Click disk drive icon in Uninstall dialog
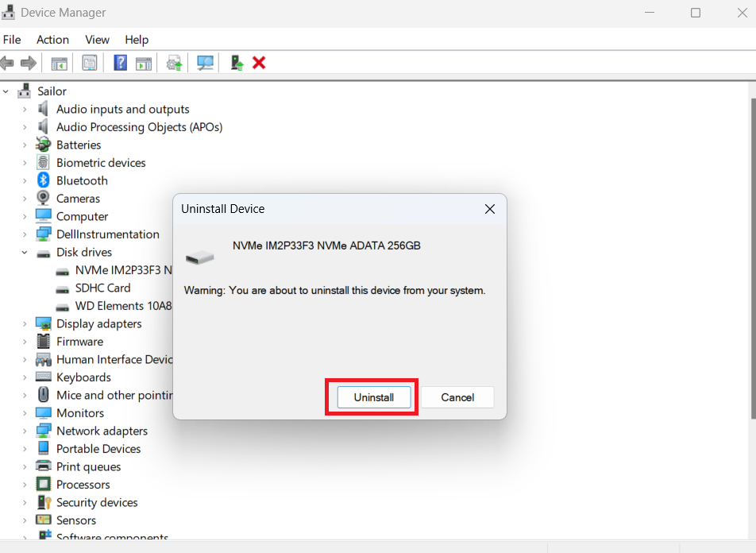This screenshot has height=553, width=756. click(x=200, y=257)
